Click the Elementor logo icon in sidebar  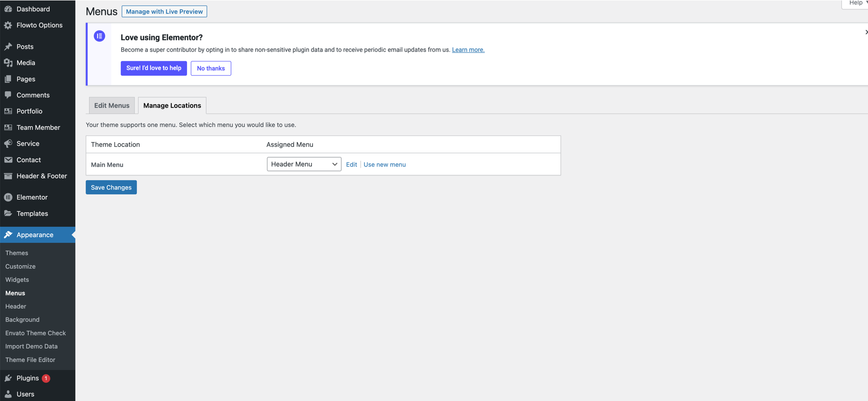8,197
